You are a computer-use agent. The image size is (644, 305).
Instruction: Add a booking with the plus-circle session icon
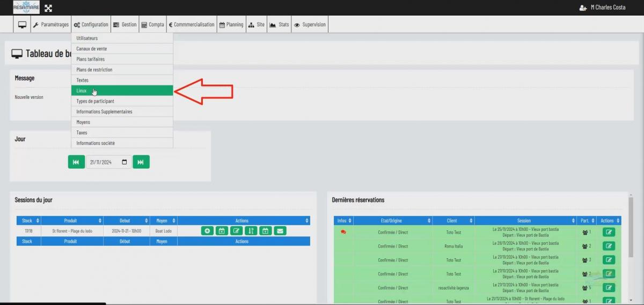point(208,231)
